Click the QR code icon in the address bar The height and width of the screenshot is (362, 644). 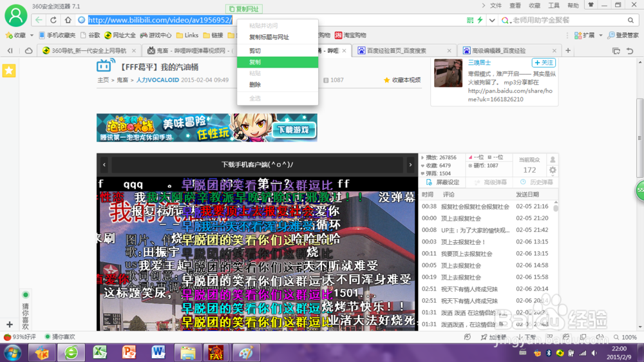click(470, 20)
